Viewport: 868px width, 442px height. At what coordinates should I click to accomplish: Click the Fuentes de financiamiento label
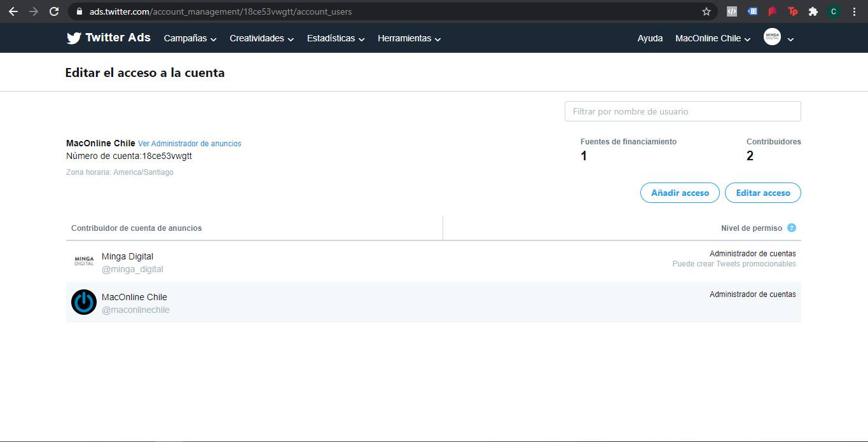pyautogui.click(x=628, y=142)
